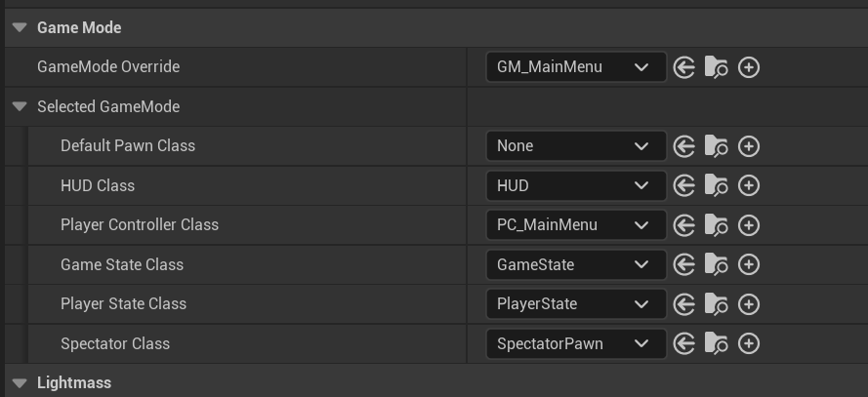Collapse the Game Mode section

point(20,28)
